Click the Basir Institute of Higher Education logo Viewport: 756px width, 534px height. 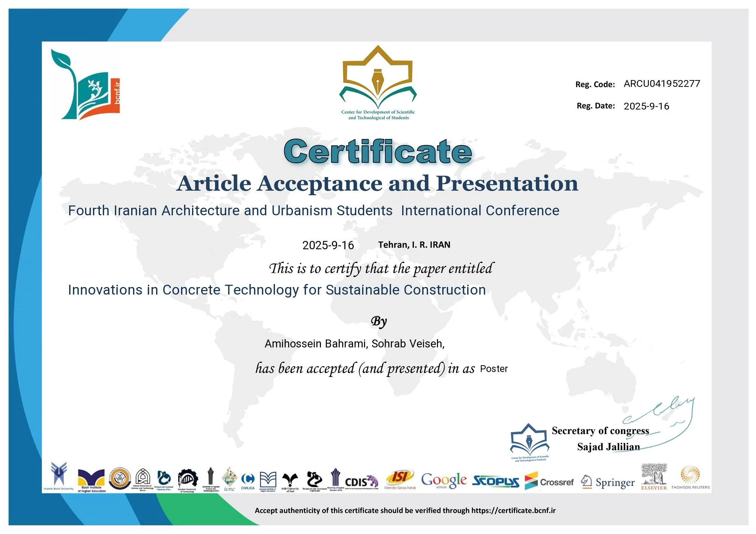91,481
